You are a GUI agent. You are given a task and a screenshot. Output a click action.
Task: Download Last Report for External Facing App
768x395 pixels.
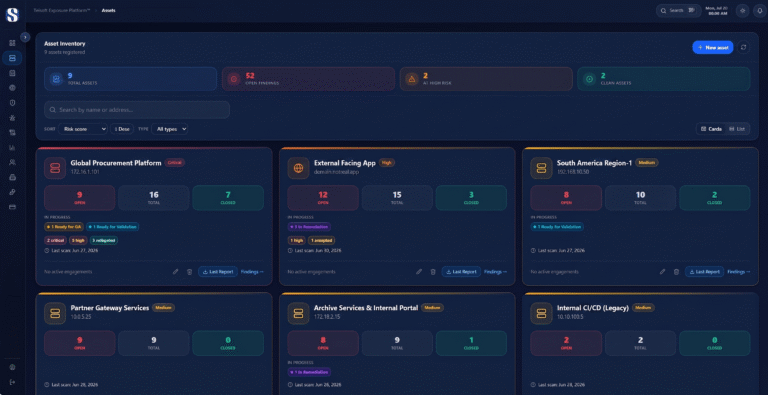click(x=461, y=272)
